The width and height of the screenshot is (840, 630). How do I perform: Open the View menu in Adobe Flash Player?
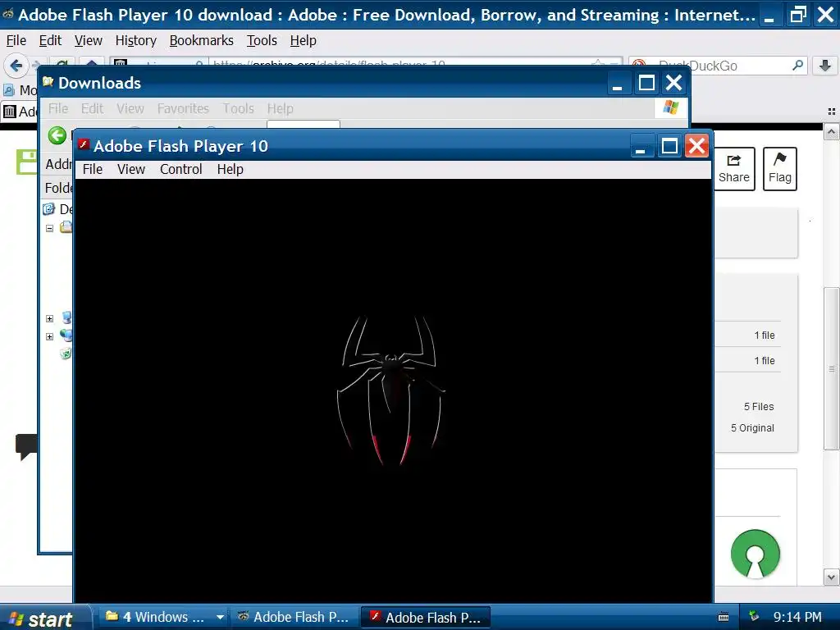[x=130, y=169]
